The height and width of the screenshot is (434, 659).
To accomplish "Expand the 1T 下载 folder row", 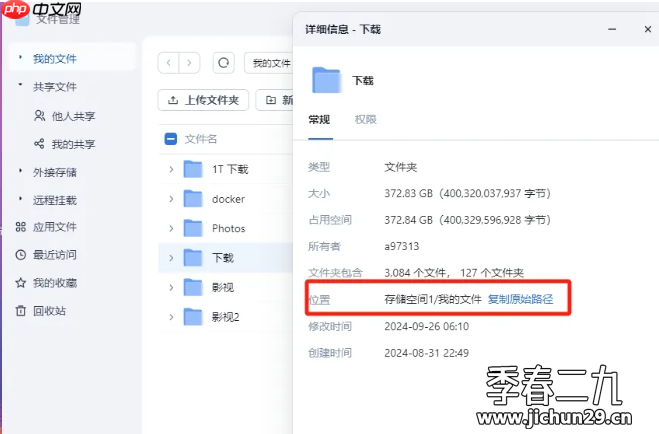I will 171,169.
